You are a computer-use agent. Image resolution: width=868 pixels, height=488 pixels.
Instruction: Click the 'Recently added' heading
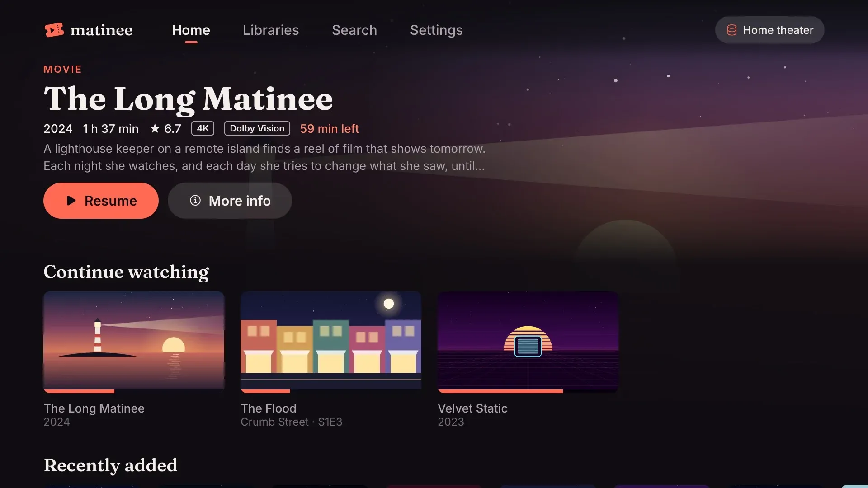point(110,465)
